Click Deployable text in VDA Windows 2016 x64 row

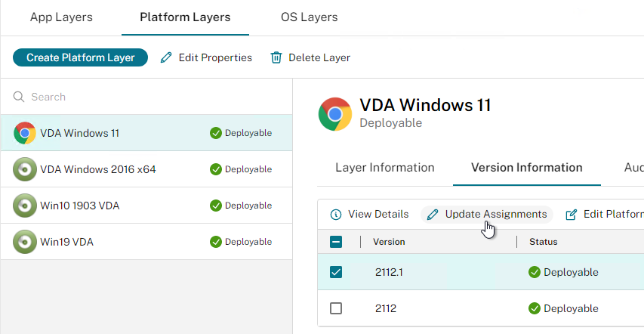(x=248, y=169)
